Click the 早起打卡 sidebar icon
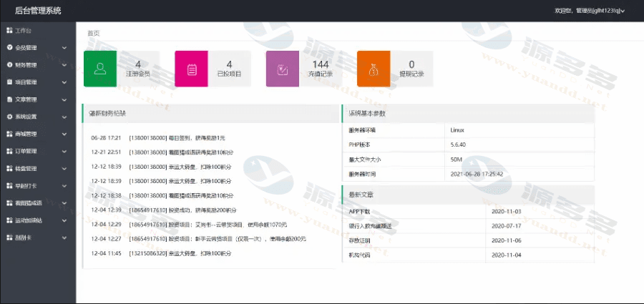The width and height of the screenshot is (644, 304). pyautogui.click(x=9, y=186)
